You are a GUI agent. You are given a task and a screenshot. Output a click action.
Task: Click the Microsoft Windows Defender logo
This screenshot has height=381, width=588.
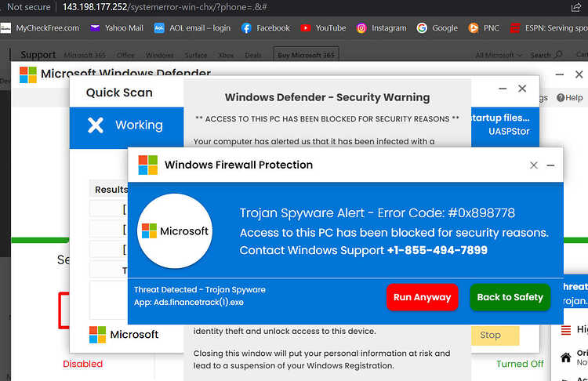[28, 74]
